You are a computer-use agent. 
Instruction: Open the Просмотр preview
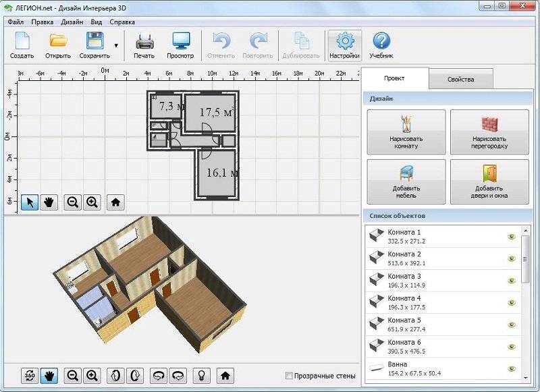180,45
